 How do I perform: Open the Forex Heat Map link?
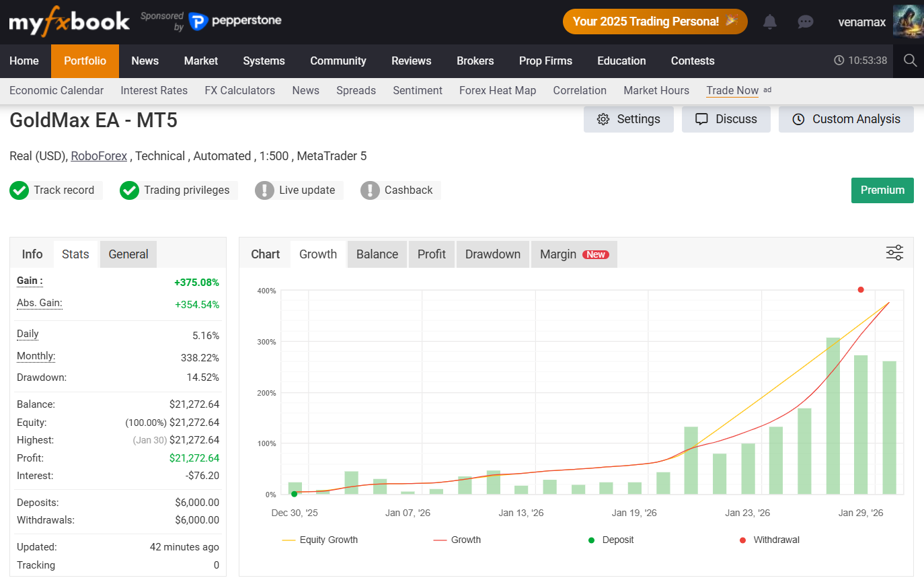point(498,90)
